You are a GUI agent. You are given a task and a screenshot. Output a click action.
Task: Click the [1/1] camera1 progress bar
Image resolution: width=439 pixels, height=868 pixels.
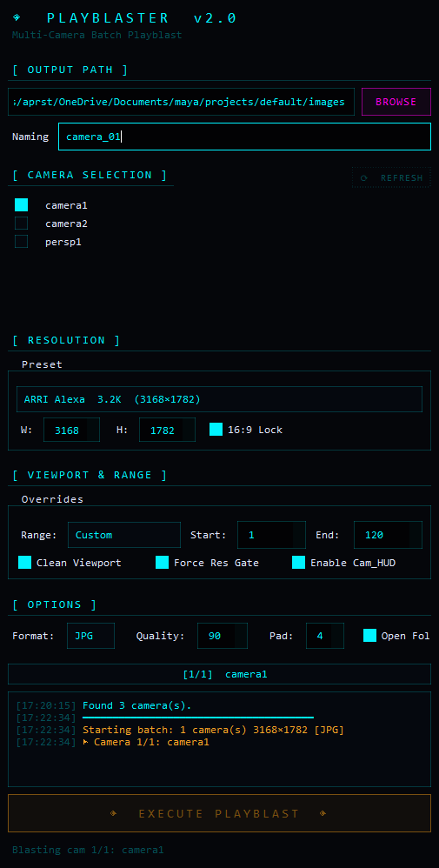(219, 674)
